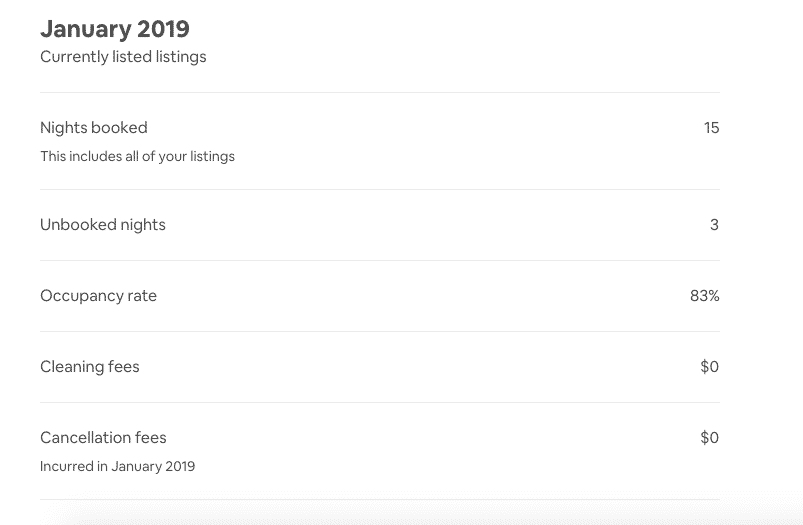Click the divider line above Cleaning fees
803x525 pixels.
point(380,331)
